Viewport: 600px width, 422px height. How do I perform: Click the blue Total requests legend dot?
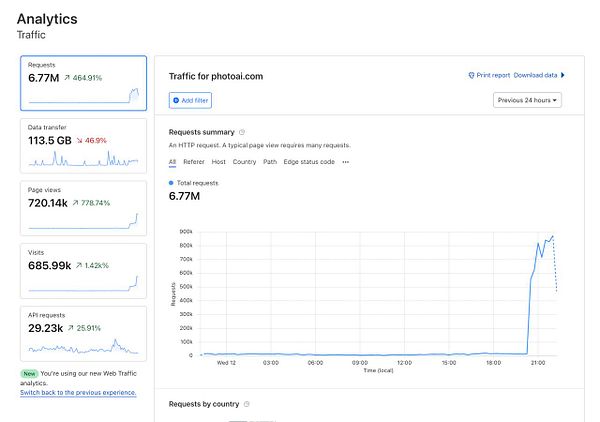172,183
